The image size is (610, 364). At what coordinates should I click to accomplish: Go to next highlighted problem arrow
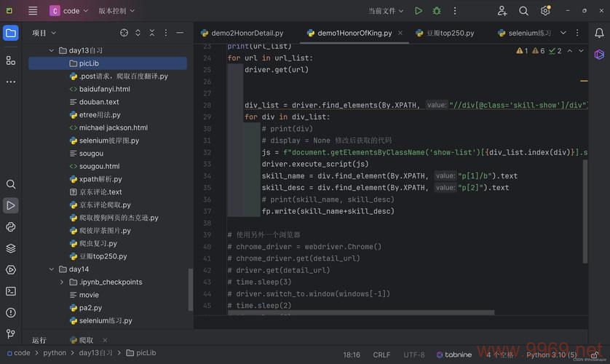coord(581,51)
